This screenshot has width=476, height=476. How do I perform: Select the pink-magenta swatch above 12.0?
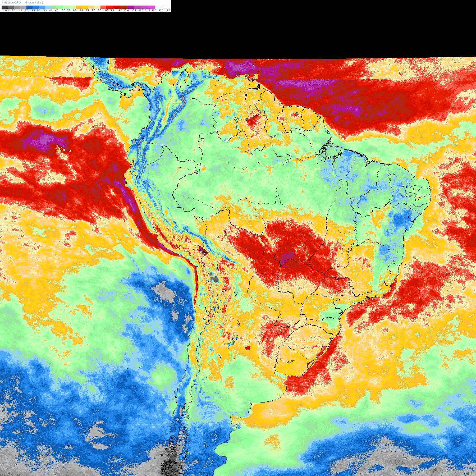pos(152,7)
